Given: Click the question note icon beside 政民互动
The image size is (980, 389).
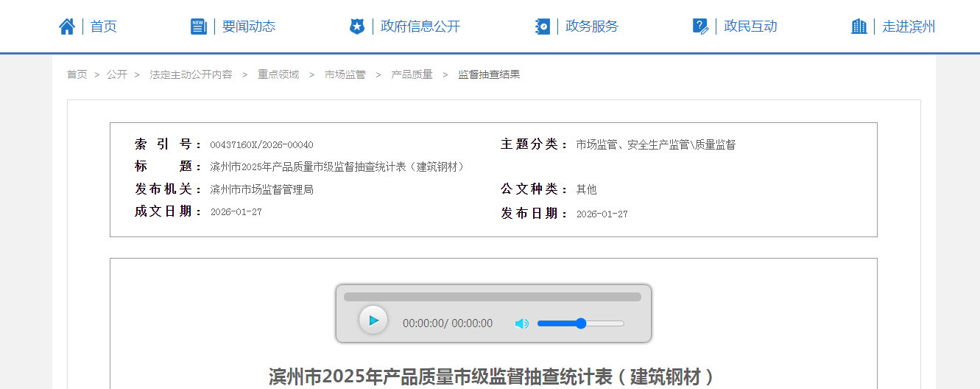Looking at the screenshot, I should (x=701, y=27).
